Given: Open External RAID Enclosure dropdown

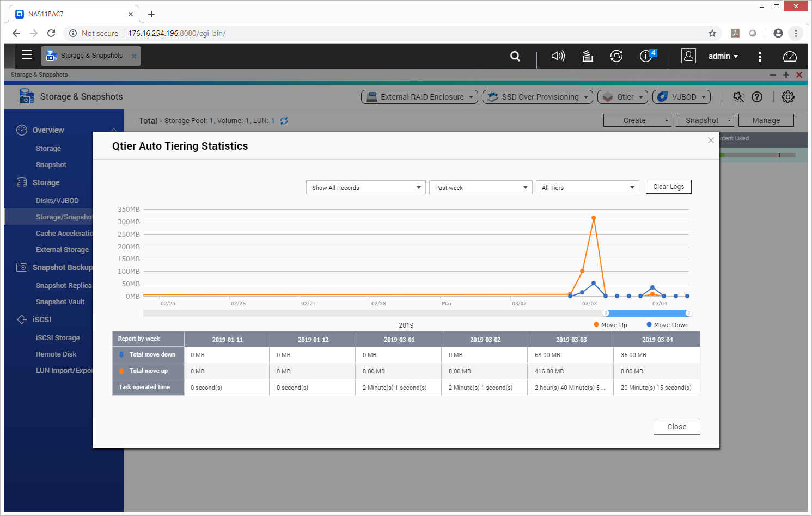Looking at the screenshot, I should 419,97.
